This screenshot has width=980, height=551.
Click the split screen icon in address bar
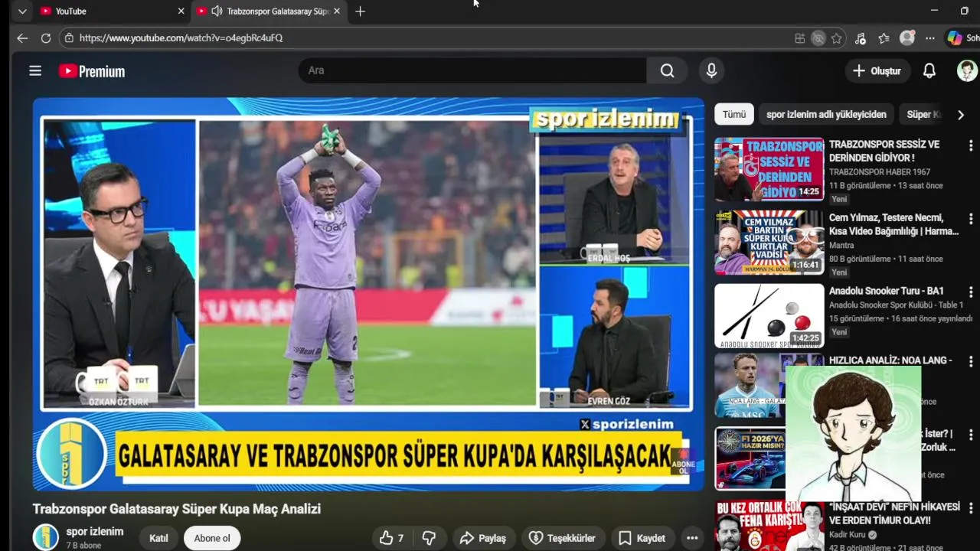(800, 38)
